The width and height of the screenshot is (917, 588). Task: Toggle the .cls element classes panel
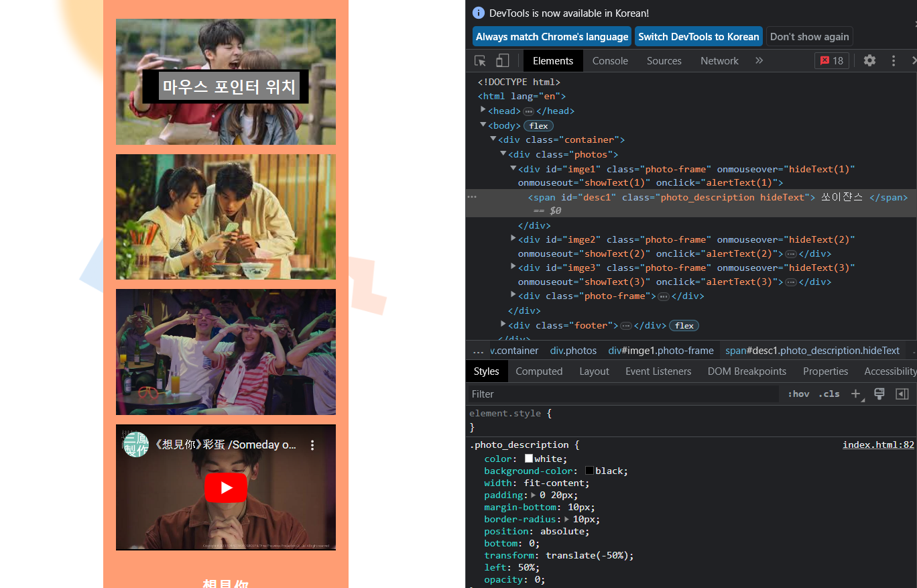click(x=829, y=394)
